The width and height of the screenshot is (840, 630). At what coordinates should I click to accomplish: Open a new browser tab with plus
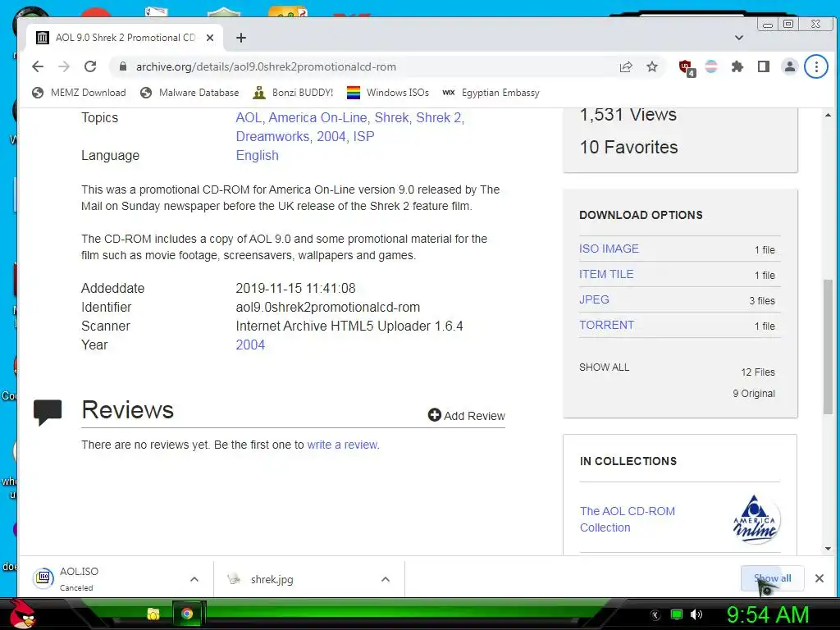(241, 38)
